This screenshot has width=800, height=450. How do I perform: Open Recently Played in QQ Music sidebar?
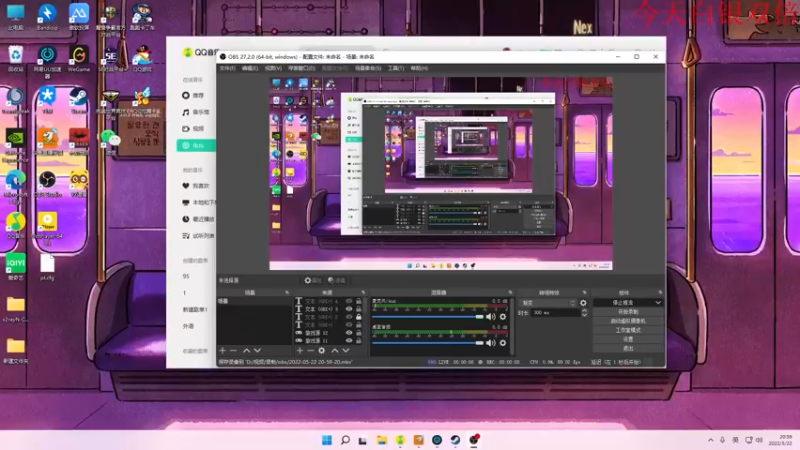[198, 219]
